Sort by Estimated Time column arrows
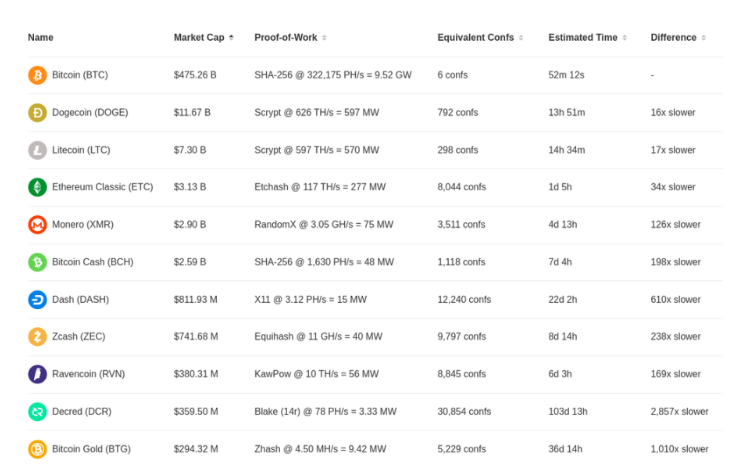The height and width of the screenshot is (475, 736). tap(625, 38)
